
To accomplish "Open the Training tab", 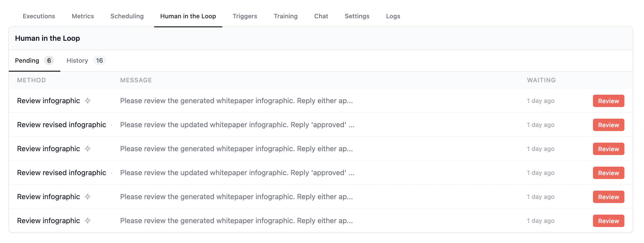I will point(286,16).
